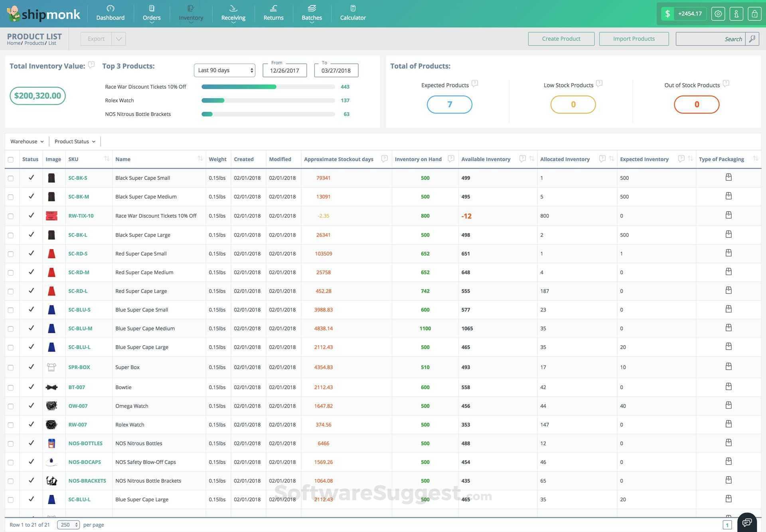Open the live chat widget
The height and width of the screenshot is (532, 766).
(746, 522)
